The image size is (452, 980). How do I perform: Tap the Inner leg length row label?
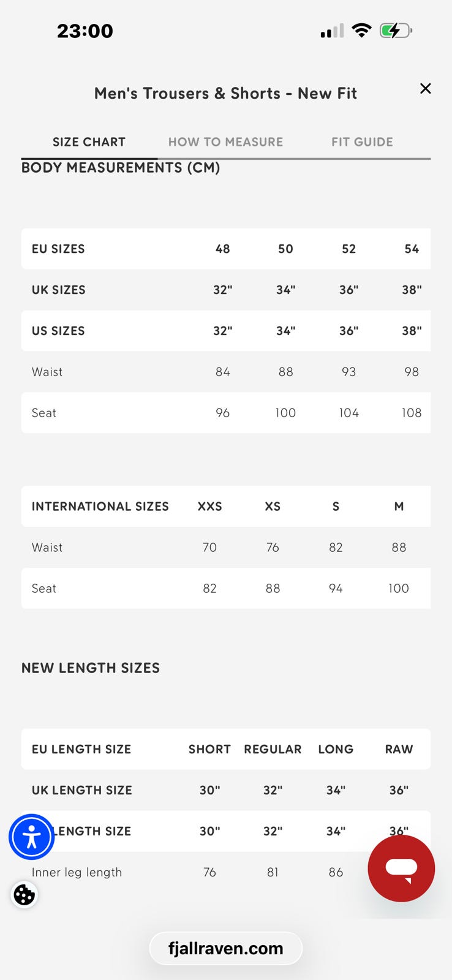(77, 872)
